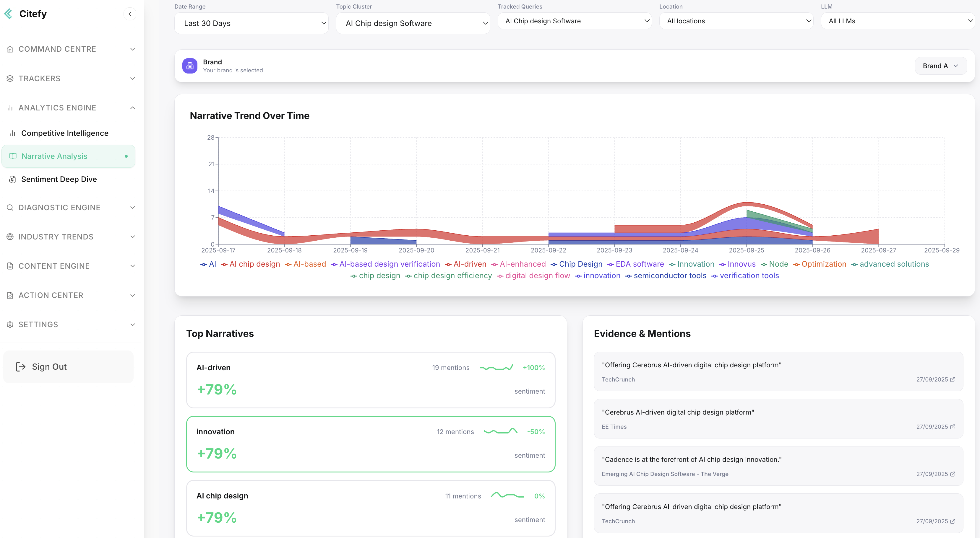Image resolution: width=980 pixels, height=538 pixels.
Task: Click the Sentiment Deep Dive icon
Action: pyautogui.click(x=12, y=179)
